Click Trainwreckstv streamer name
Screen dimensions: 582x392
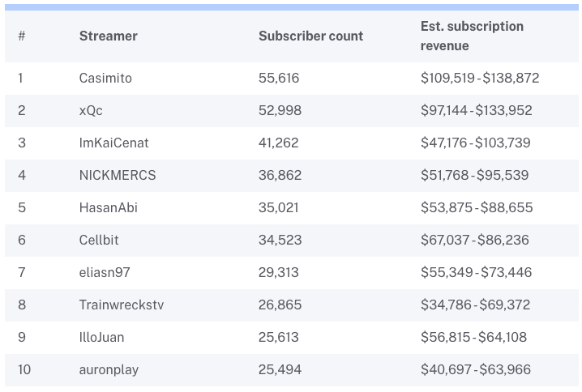120,305
